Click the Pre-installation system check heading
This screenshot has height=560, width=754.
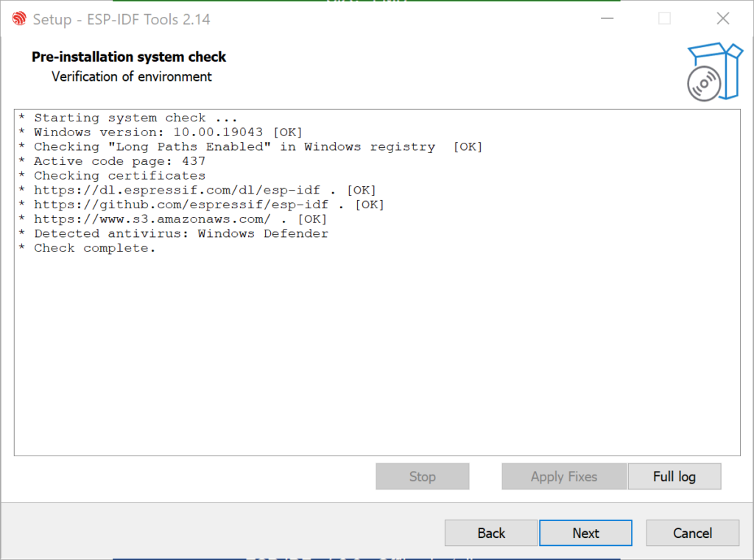pos(129,57)
